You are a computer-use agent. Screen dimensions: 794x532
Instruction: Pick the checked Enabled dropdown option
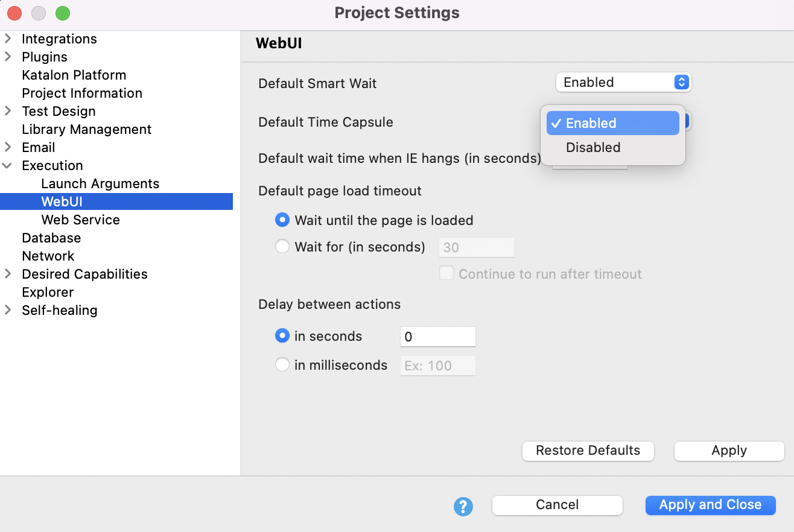[612, 123]
